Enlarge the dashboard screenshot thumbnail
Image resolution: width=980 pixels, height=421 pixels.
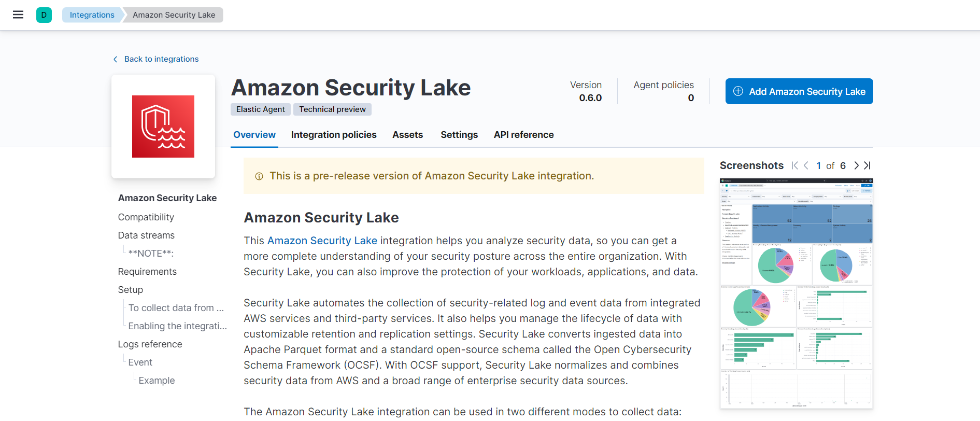click(x=796, y=293)
